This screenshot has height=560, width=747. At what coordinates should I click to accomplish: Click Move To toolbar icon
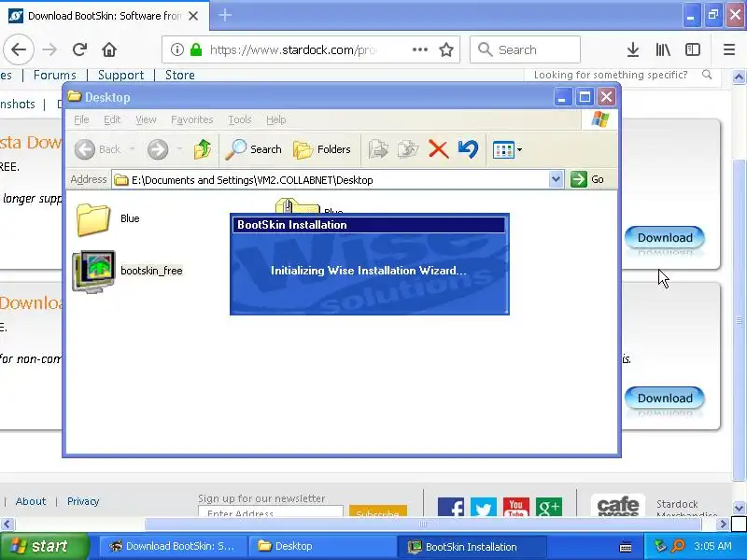(378, 149)
